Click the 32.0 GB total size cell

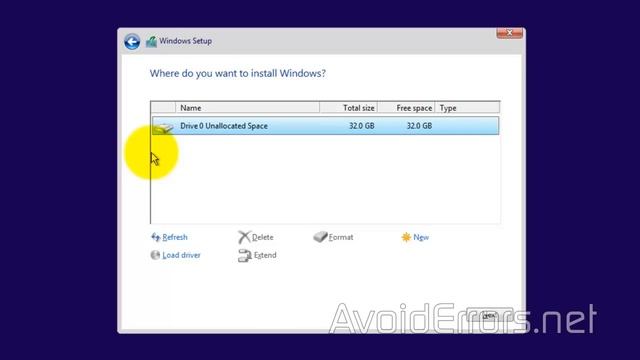click(x=362, y=126)
